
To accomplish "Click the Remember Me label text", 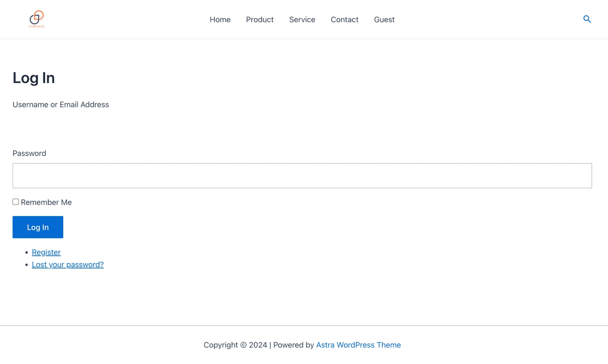I will [46, 202].
